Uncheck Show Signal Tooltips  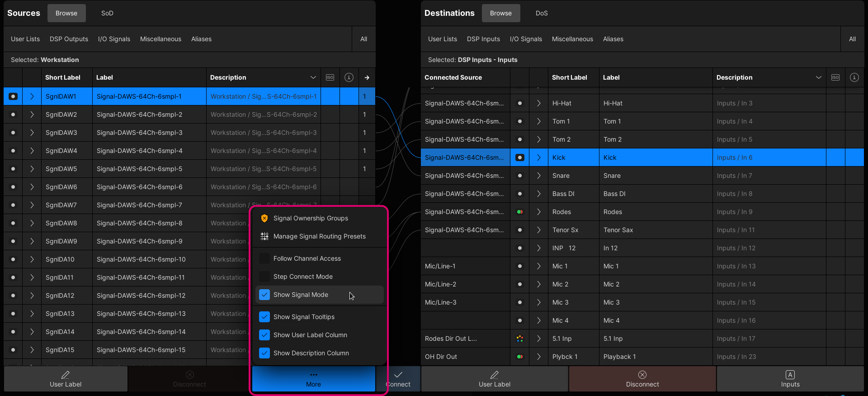click(x=264, y=317)
